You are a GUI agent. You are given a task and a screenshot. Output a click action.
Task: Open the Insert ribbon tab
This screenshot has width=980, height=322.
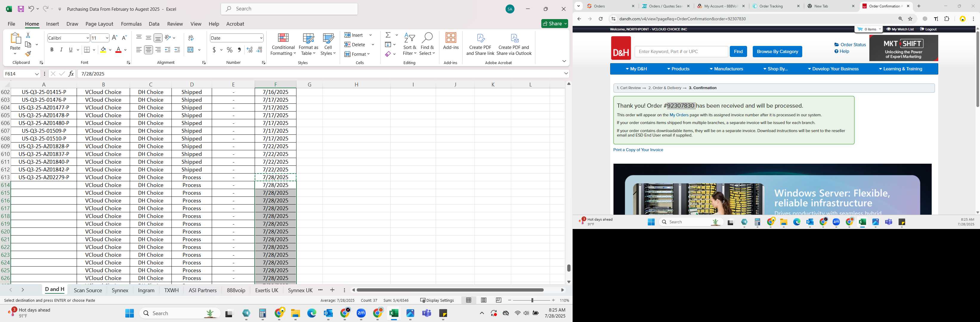(x=52, y=24)
